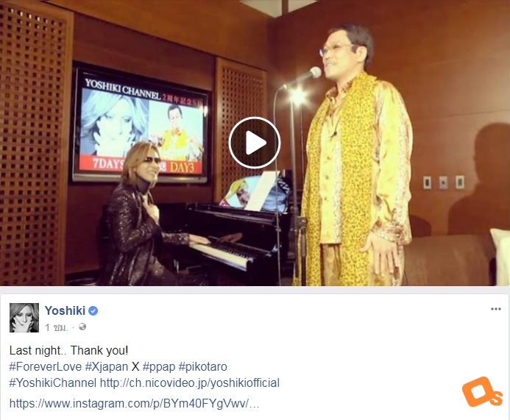510x420 pixels.
Task: Open the #pikotaro hashtag
Action: (x=202, y=367)
